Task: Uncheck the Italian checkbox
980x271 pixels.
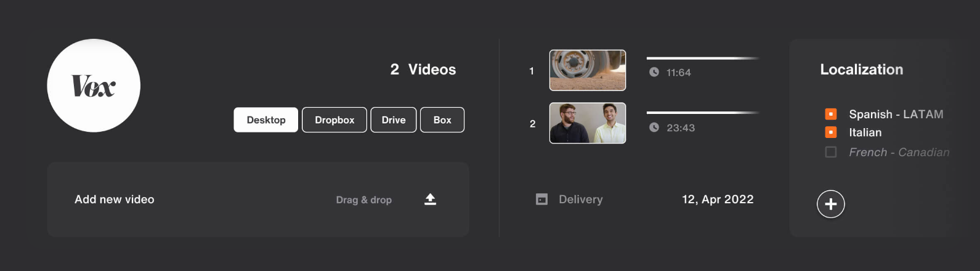Action: click(830, 132)
